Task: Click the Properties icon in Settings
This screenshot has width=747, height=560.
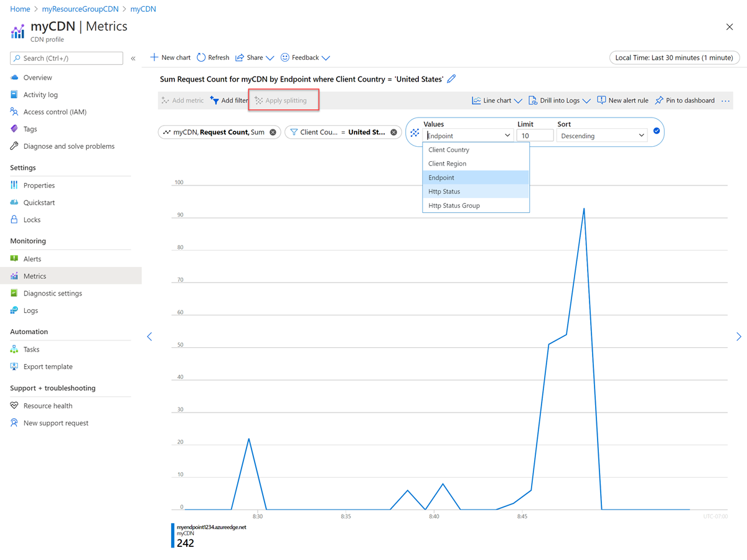Action: click(14, 185)
